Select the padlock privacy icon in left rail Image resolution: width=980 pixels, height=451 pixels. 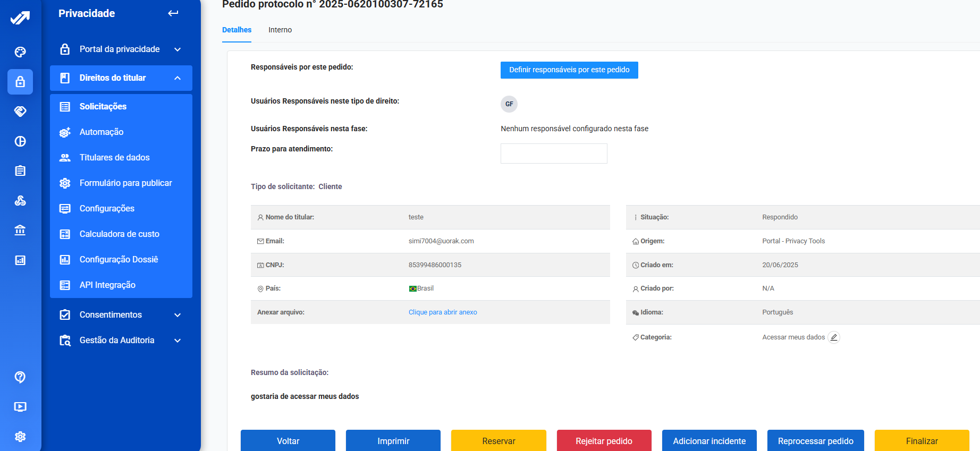20,82
